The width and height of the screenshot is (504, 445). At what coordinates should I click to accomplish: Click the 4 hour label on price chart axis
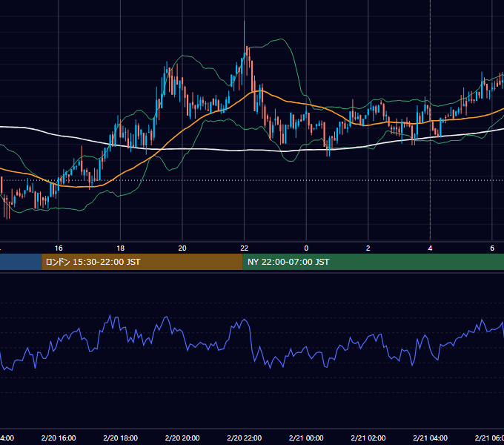[x=430, y=248]
